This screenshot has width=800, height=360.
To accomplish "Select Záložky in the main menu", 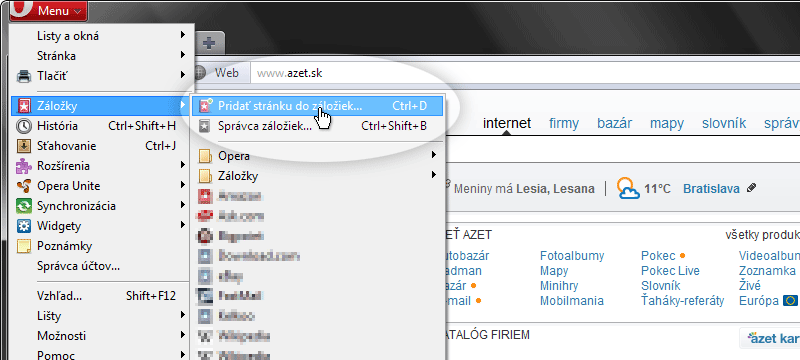I will click(x=101, y=106).
